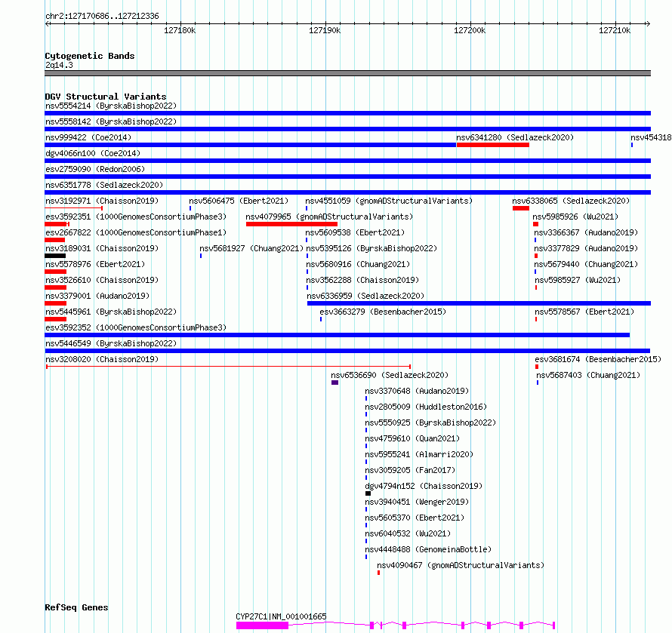Select nsv5679440 (Chuang2021) label
Viewport: 672px width, 633px height.
tap(586, 264)
